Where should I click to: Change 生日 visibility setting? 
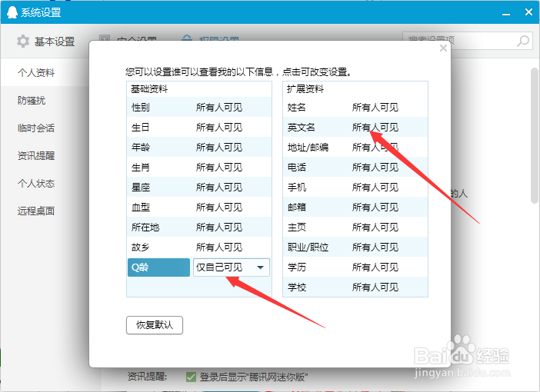click(219, 128)
